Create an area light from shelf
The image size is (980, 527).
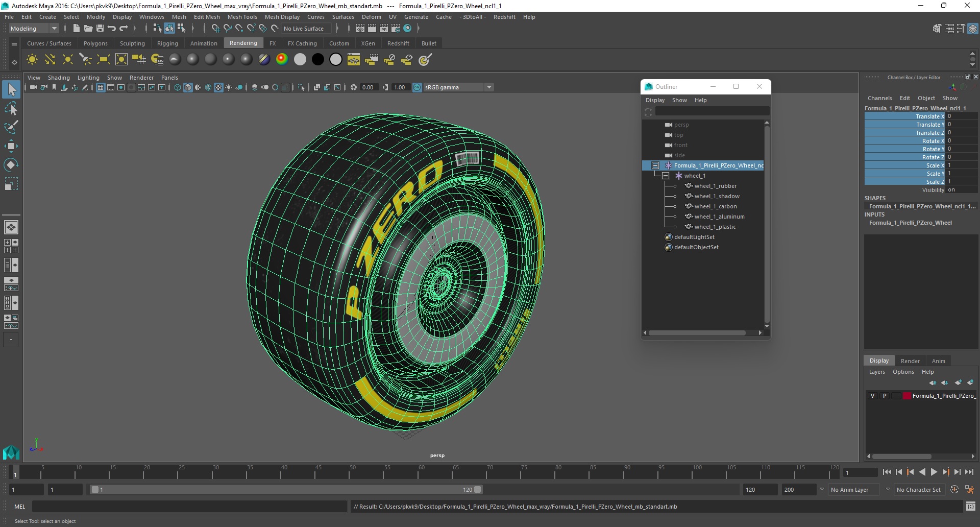click(x=104, y=60)
